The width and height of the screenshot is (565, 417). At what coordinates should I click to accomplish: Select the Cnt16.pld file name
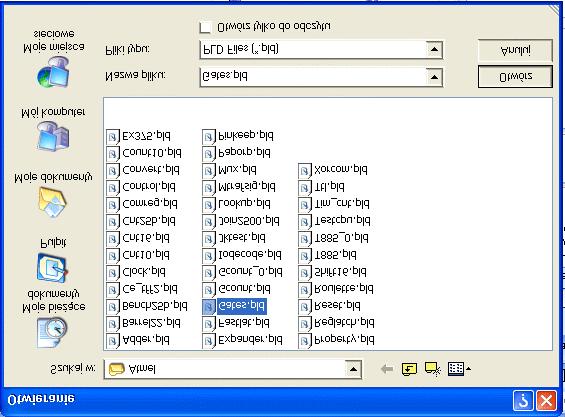[x=146, y=238]
